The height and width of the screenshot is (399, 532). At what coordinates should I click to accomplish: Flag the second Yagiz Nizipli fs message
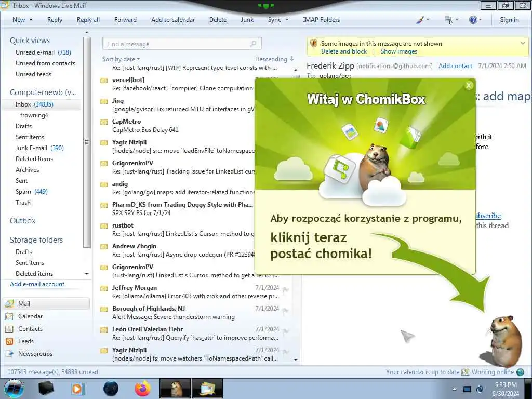[286, 352]
